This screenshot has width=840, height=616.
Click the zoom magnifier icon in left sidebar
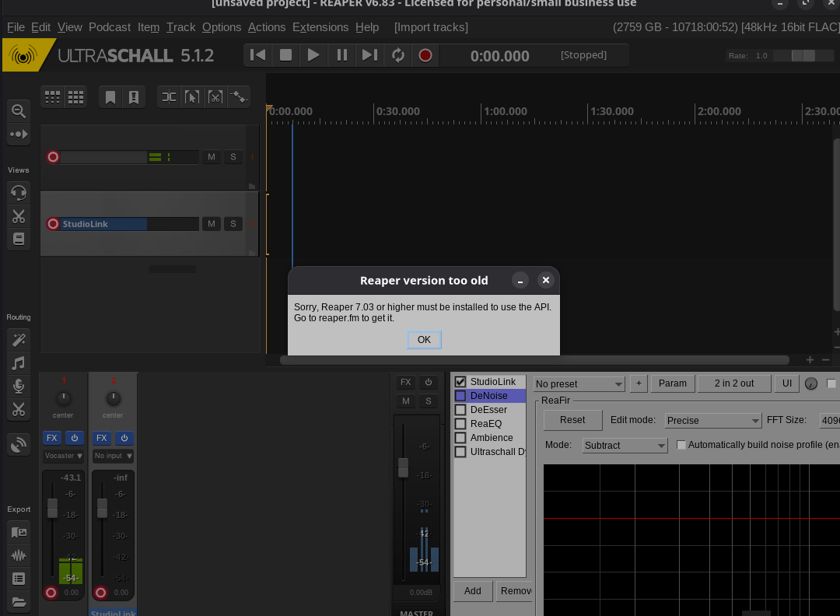19,110
